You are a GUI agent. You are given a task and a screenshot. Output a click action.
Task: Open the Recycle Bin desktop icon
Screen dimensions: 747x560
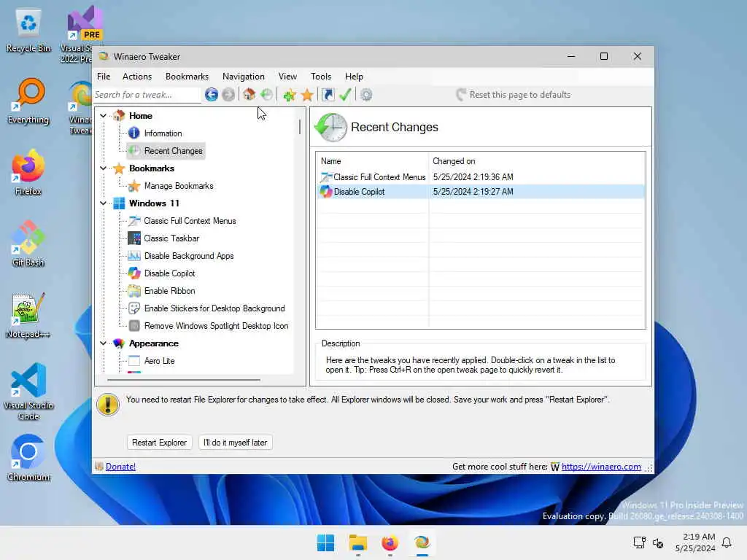pos(28,31)
